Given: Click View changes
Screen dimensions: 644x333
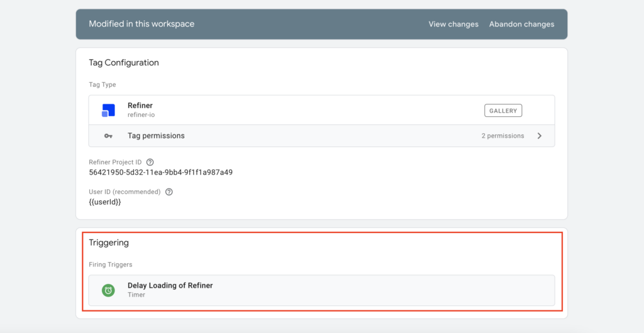Looking at the screenshot, I should tap(453, 25).
